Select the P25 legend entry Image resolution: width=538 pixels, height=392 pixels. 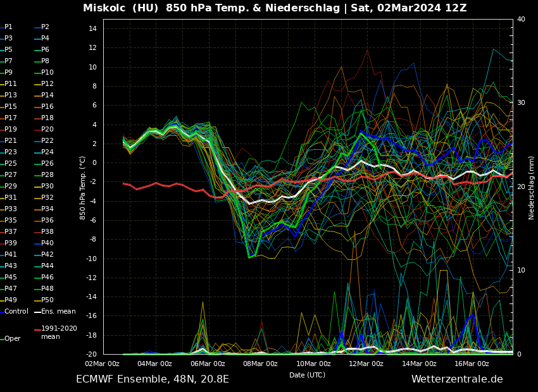pos(11,164)
